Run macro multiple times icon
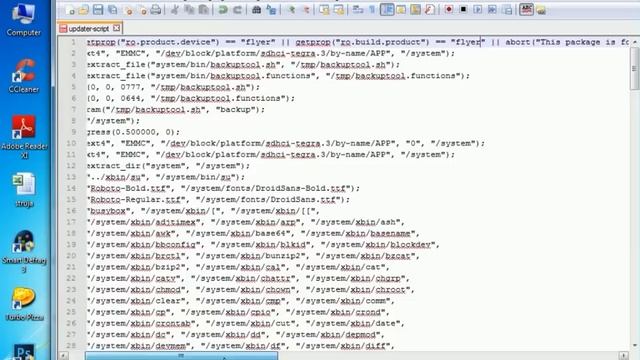The image size is (640, 360). click(492, 9)
